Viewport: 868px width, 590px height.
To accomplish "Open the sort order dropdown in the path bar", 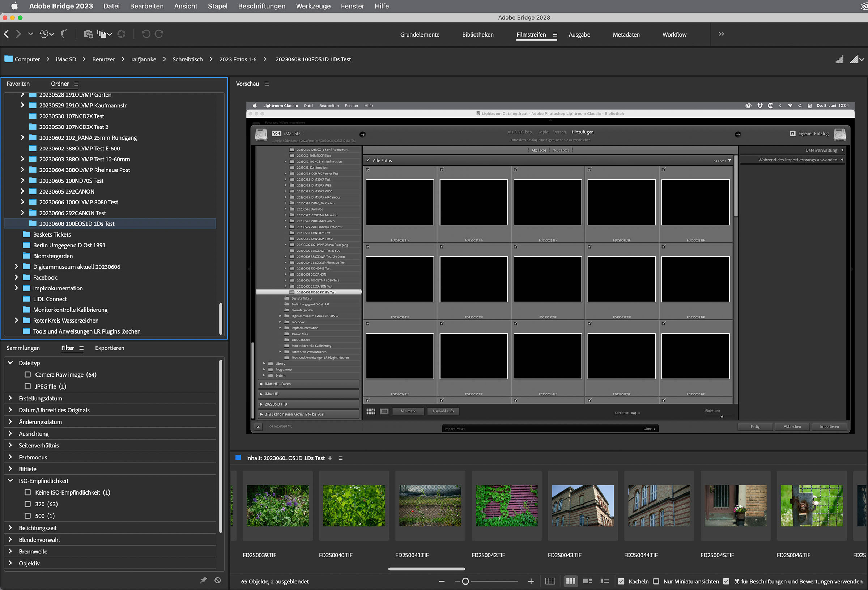I will tap(858, 59).
